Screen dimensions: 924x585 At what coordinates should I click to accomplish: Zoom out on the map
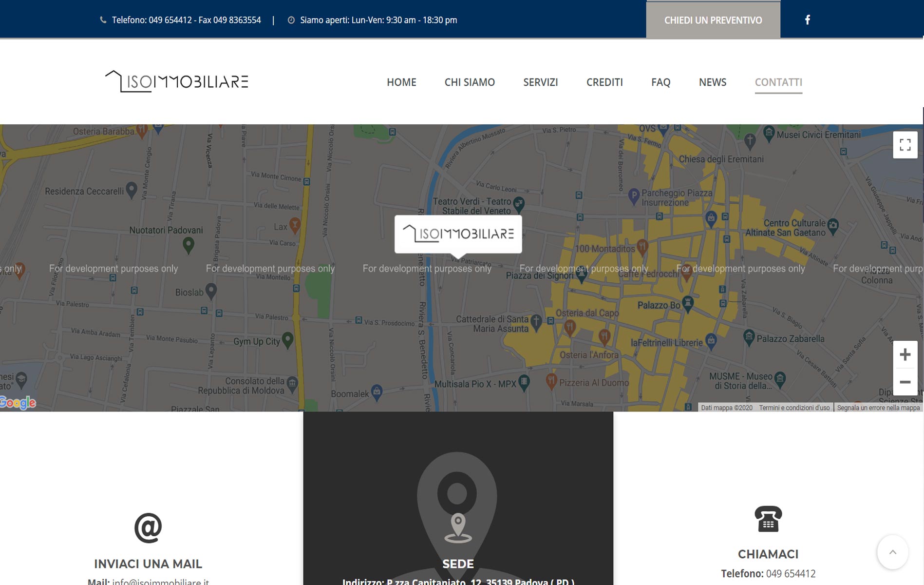(905, 382)
